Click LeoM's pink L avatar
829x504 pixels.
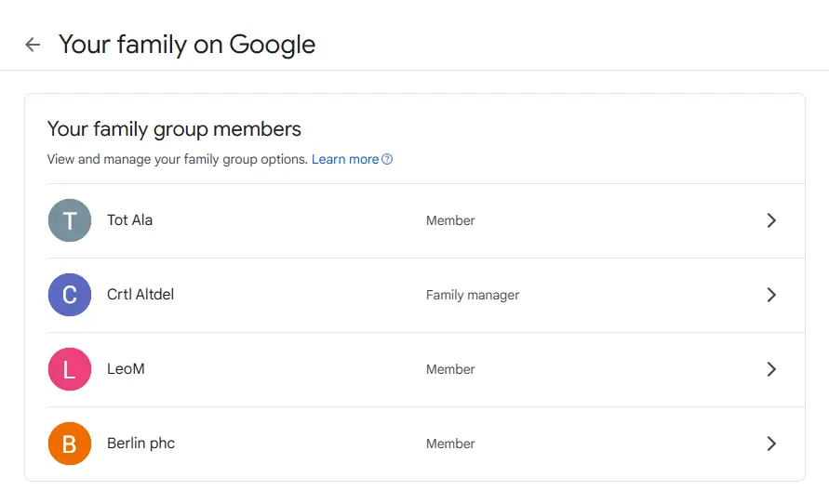(x=70, y=369)
